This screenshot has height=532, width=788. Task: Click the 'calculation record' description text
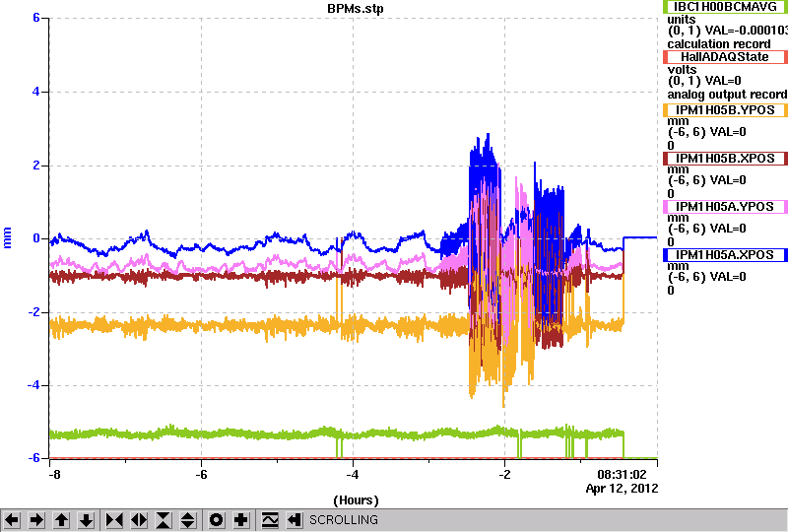click(x=719, y=44)
